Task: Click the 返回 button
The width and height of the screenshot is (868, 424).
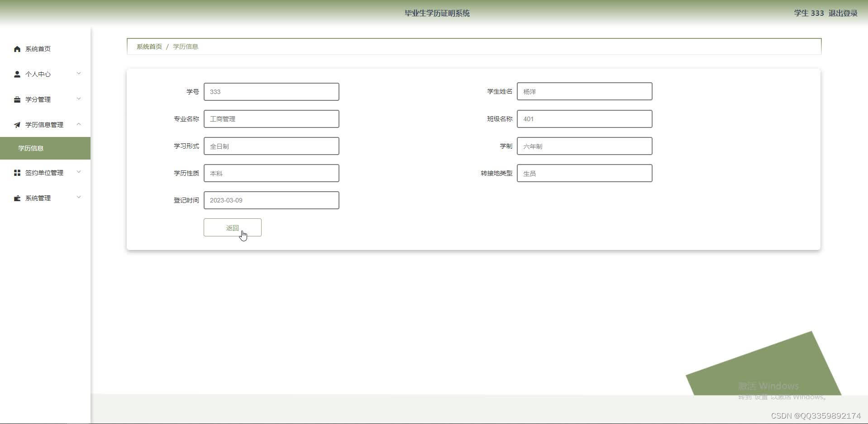Action: pos(233,227)
